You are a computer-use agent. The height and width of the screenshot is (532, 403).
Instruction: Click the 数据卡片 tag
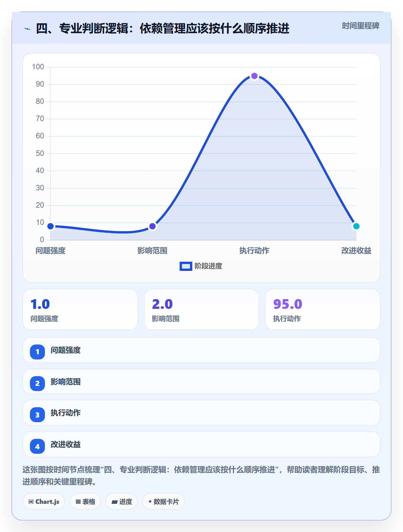tap(164, 502)
